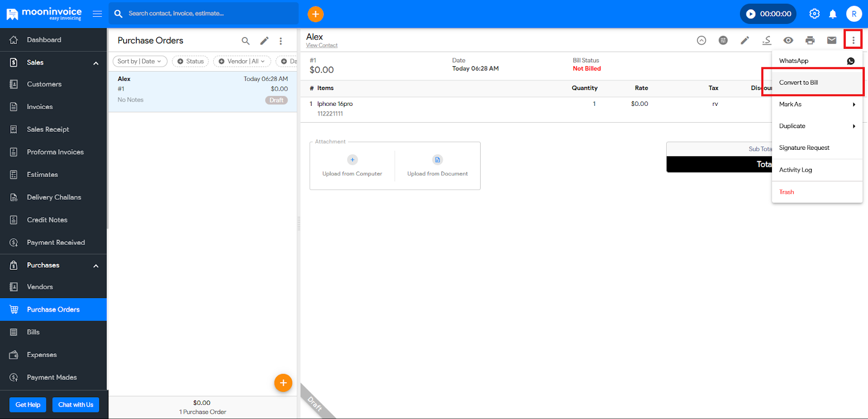Click the Upload from Computer plus icon
Viewport: 868px width, 419px height.
coord(353,160)
